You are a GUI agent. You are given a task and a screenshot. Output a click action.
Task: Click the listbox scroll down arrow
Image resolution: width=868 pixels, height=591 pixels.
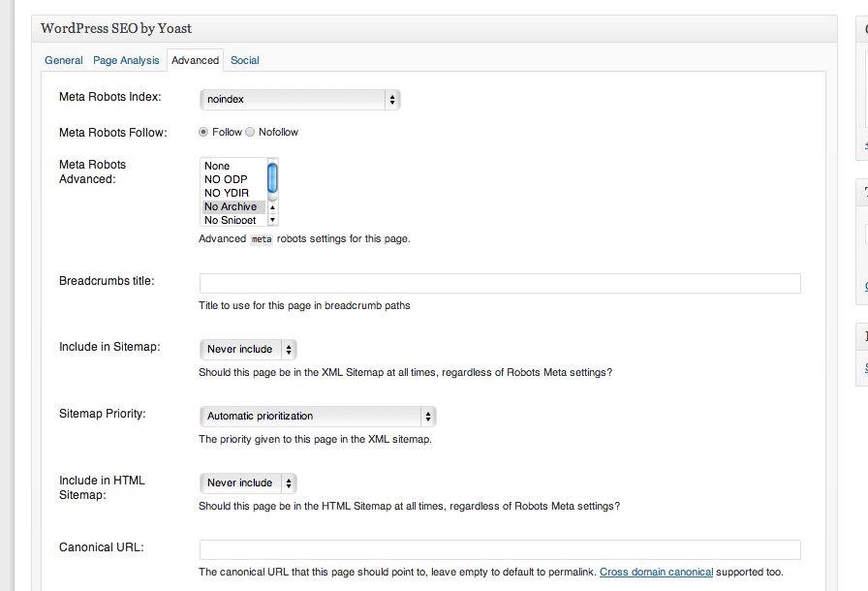pos(272,220)
